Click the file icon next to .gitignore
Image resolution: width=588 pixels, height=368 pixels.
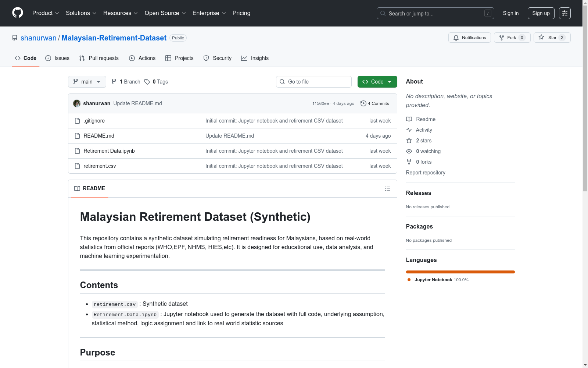point(77,121)
